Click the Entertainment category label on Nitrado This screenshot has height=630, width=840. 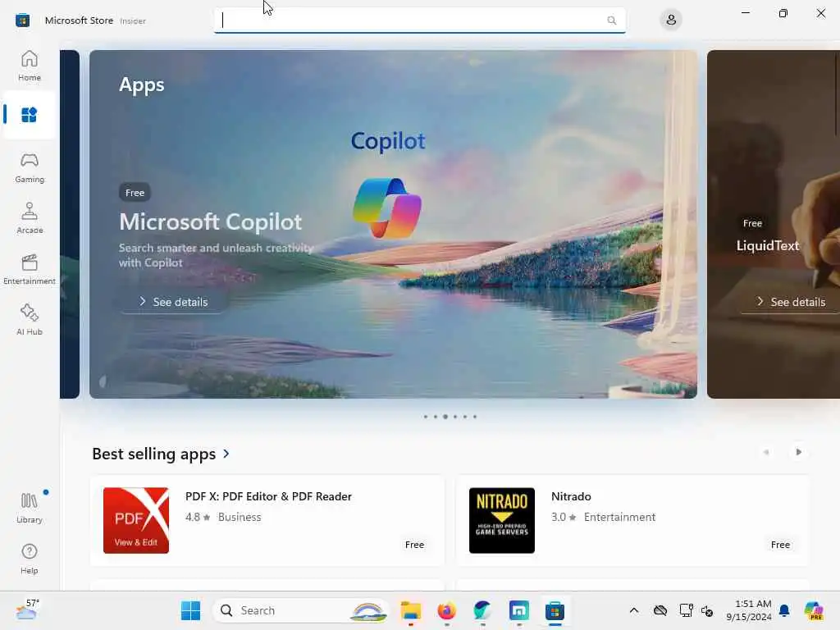coord(619,517)
